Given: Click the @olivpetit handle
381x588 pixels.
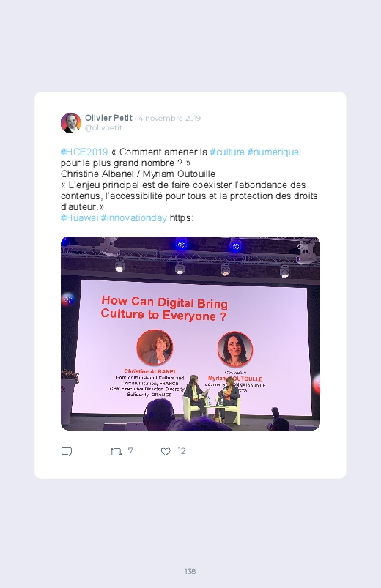Looking at the screenshot, I should pos(103,128).
